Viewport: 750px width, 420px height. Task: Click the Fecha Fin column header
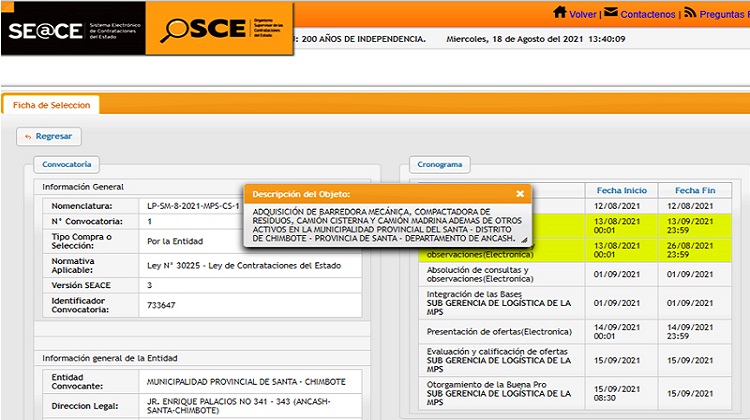point(695,190)
